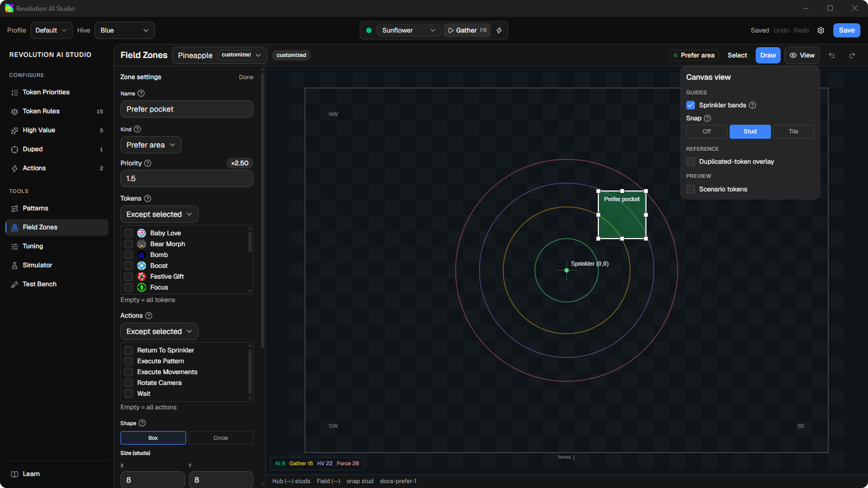The width and height of the screenshot is (868, 488).
Task: Set Snap mode to Tile
Action: point(794,131)
